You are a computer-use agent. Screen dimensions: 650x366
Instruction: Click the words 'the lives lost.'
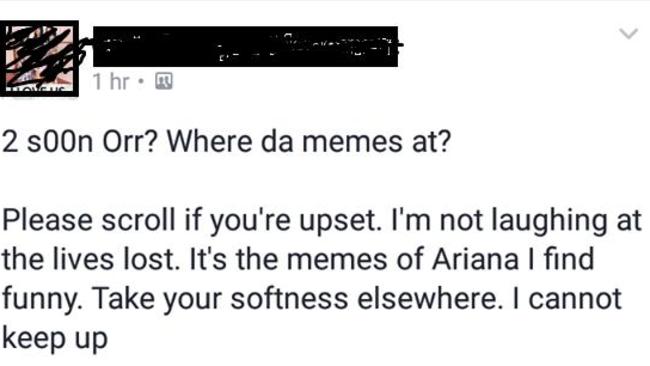(91, 259)
